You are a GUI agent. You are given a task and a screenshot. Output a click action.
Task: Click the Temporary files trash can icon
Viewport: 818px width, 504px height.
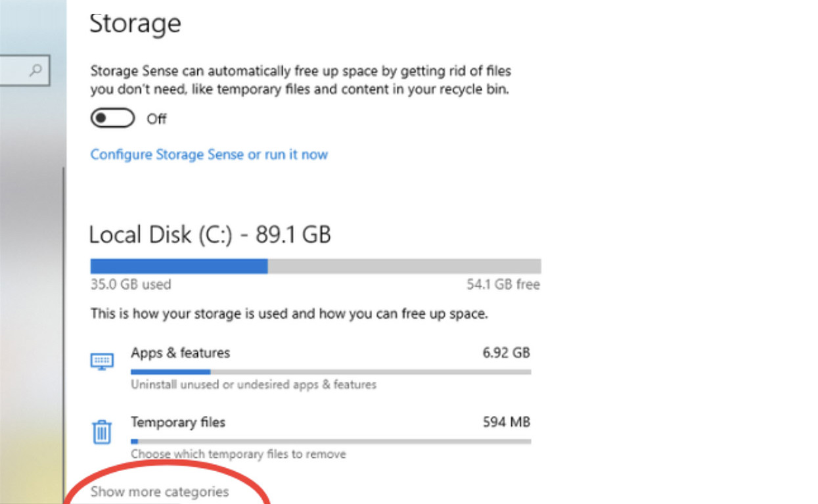pyautogui.click(x=102, y=432)
